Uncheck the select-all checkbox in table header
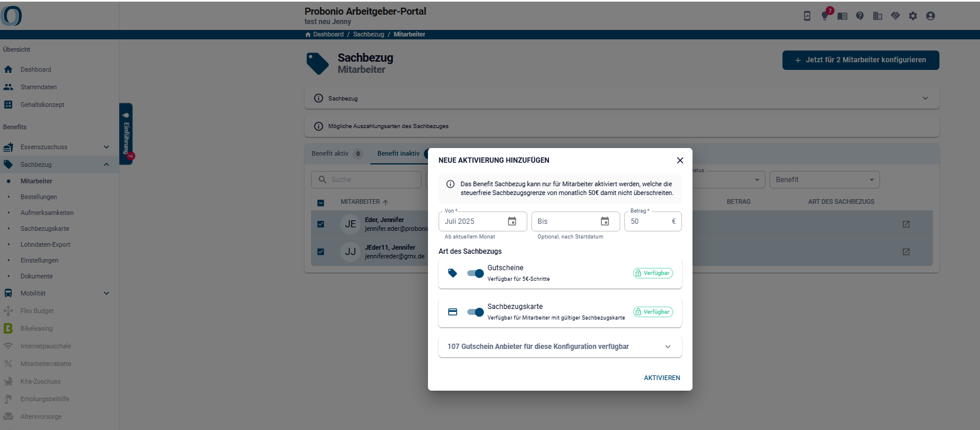Screen dimensions: 980x430 320,203
